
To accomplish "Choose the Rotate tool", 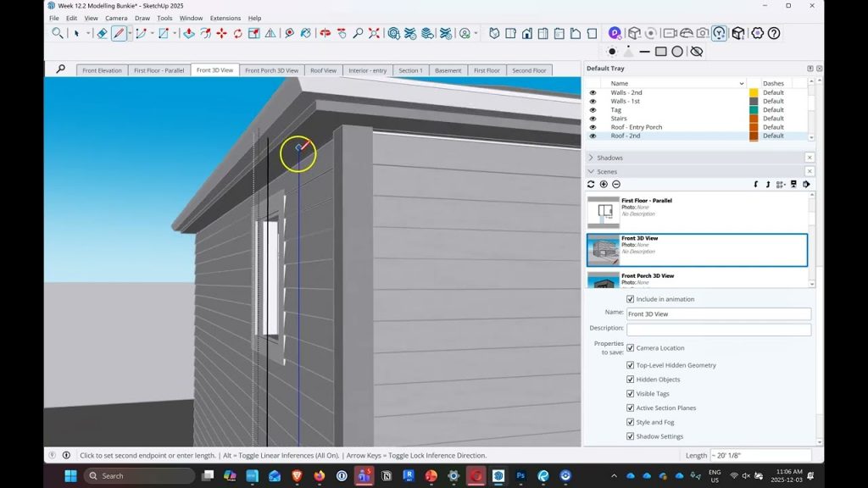I will pos(238,34).
